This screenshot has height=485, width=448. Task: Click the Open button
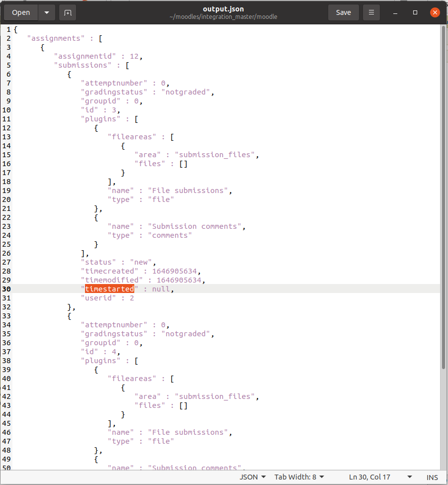21,12
